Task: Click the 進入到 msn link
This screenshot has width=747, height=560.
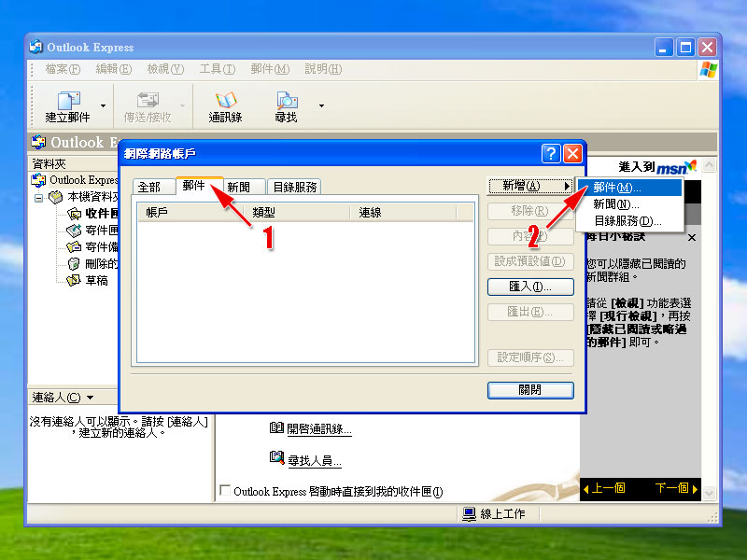Action: [x=657, y=167]
